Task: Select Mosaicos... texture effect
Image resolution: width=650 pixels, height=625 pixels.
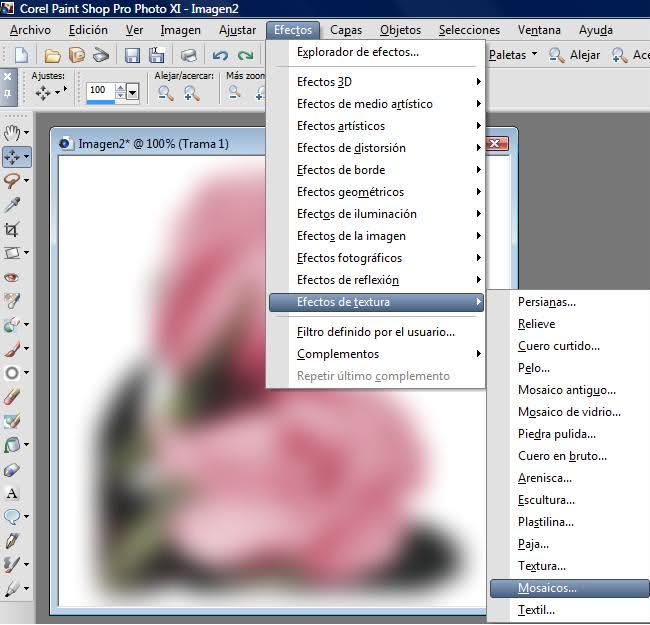Action: 570,588
